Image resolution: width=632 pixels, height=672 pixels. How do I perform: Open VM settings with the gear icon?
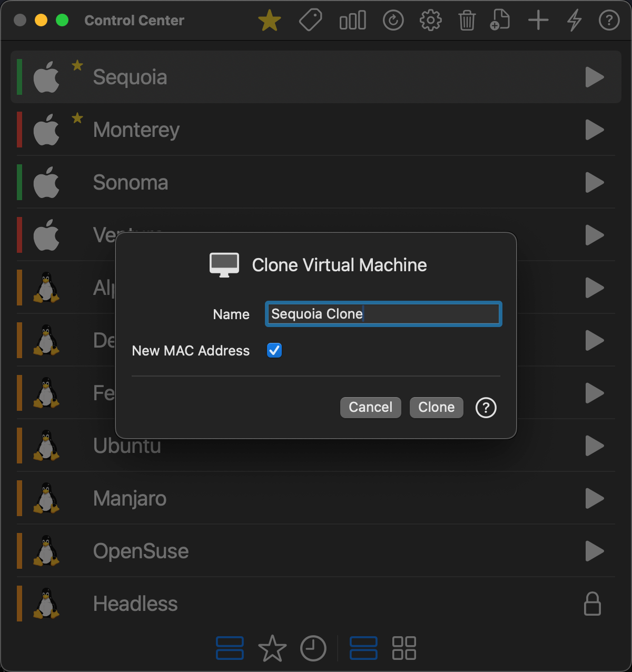point(430,19)
